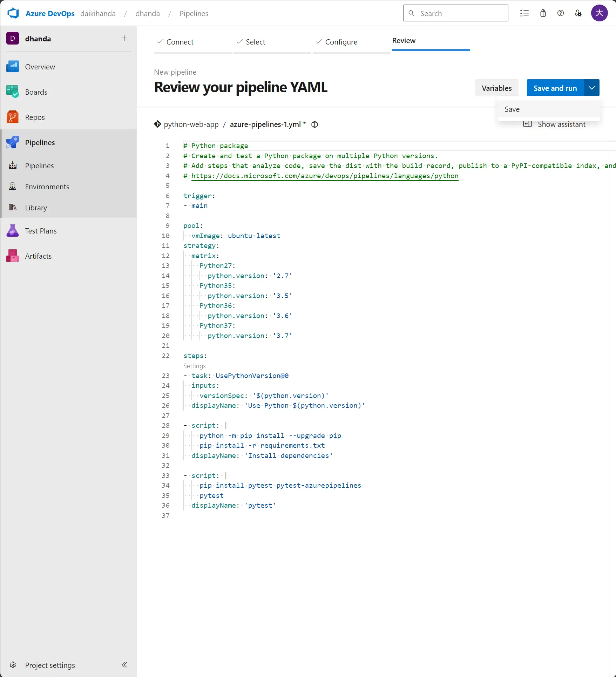The width and height of the screenshot is (616, 677).
Task: Click dhanda project name in sidebar
Action: click(38, 39)
